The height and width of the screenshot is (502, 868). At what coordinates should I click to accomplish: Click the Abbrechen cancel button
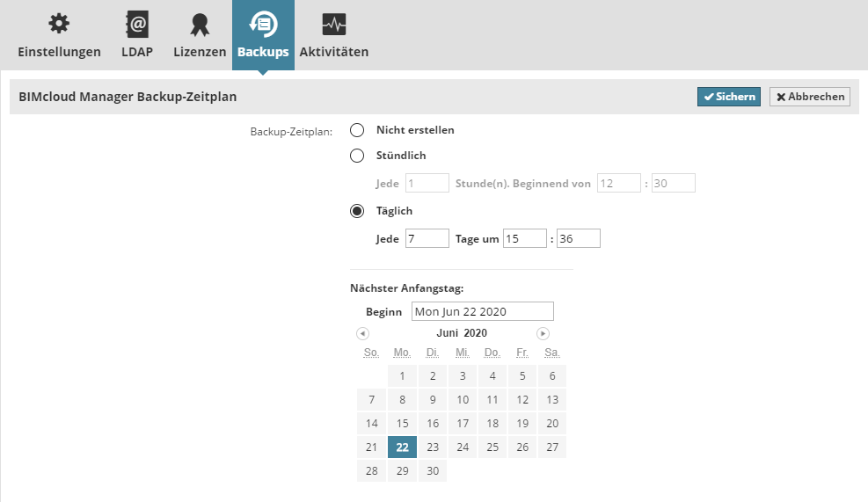pyautogui.click(x=810, y=97)
